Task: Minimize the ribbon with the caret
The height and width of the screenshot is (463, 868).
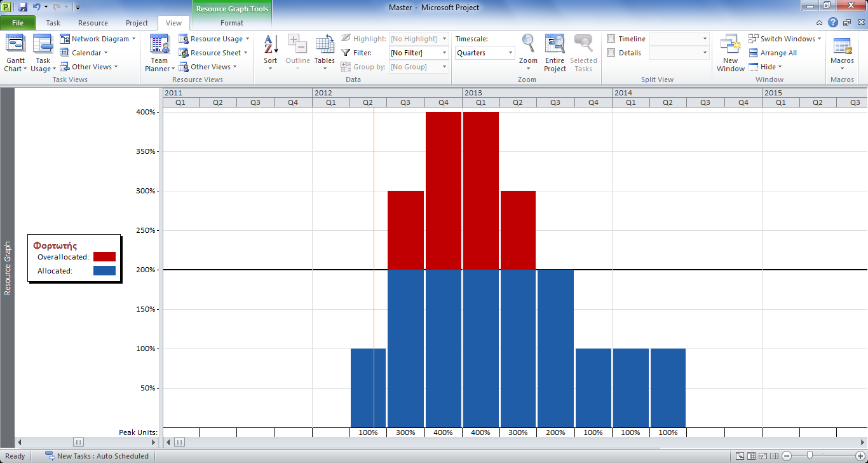Action: pos(820,23)
